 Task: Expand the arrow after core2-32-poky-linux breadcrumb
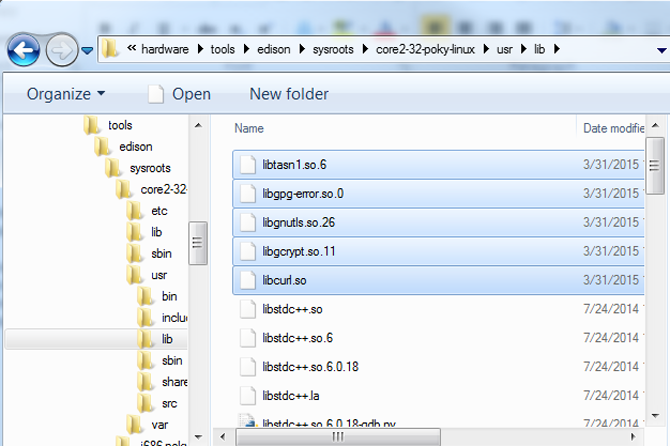pyautogui.click(x=486, y=49)
